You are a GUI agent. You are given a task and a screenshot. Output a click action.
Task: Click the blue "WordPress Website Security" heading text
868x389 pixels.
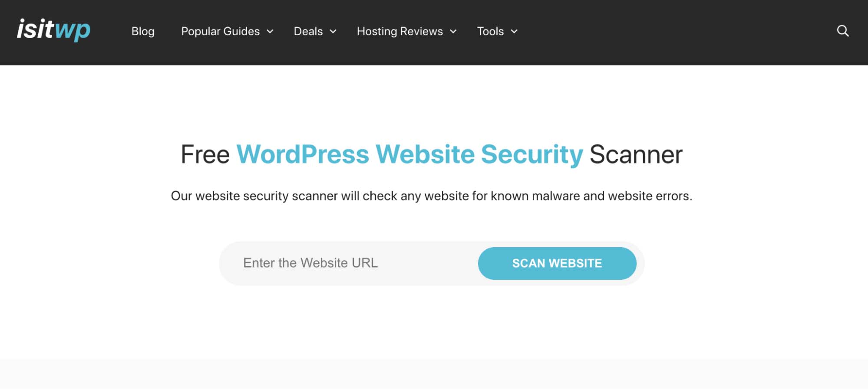click(409, 155)
